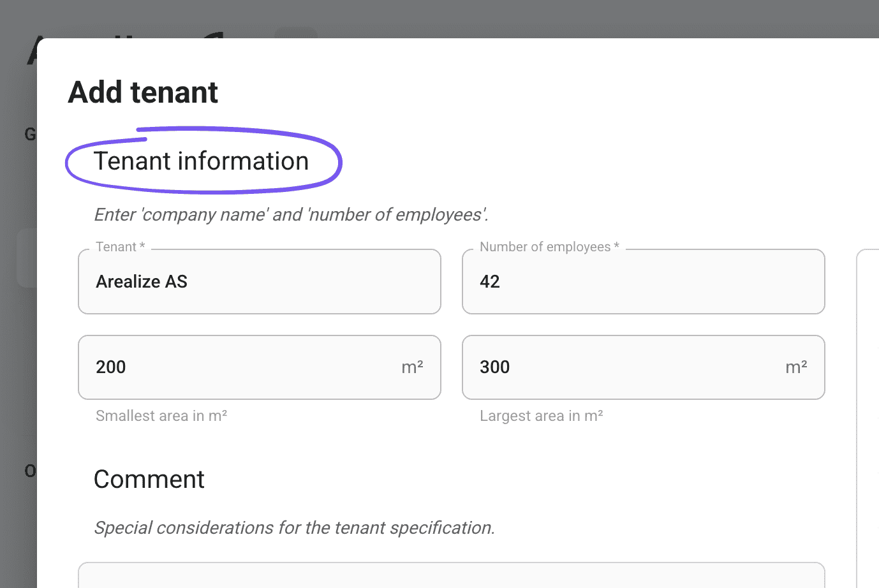Screen dimensions: 879x588
Task: Click the Add tenant dialog title
Action: coord(143,92)
